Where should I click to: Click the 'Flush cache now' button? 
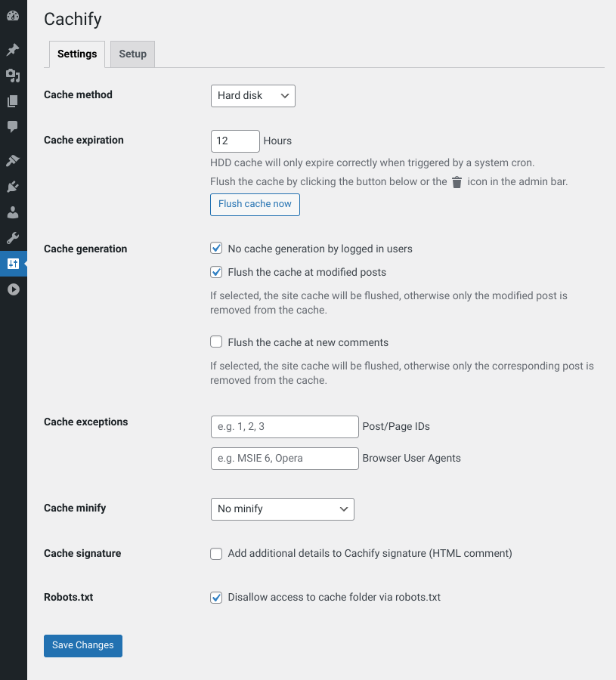[255, 204]
